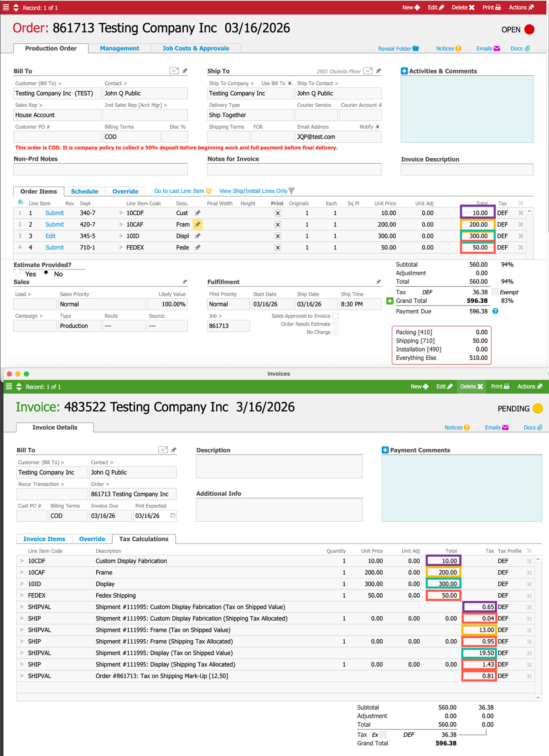Click the record navigation arrows in Order window

pos(16,7)
